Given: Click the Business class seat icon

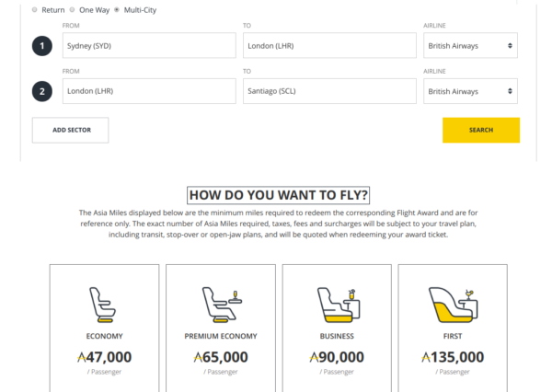Looking at the screenshot, I should 337,304.
